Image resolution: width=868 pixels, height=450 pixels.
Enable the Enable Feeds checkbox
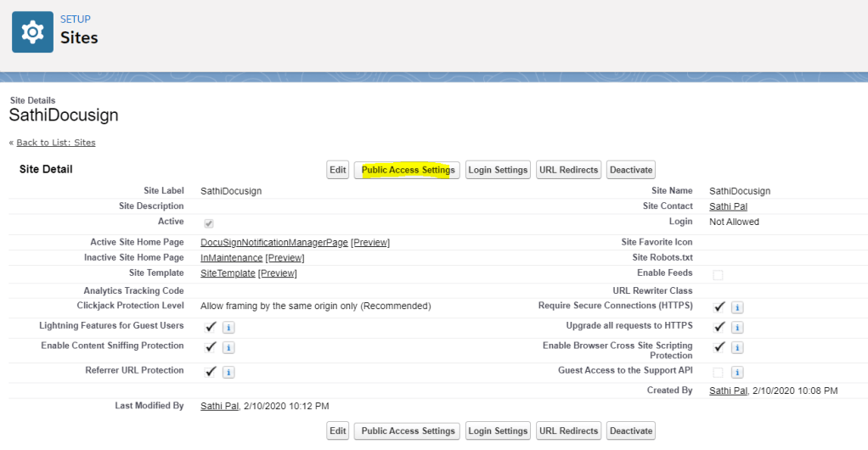(x=719, y=274)
